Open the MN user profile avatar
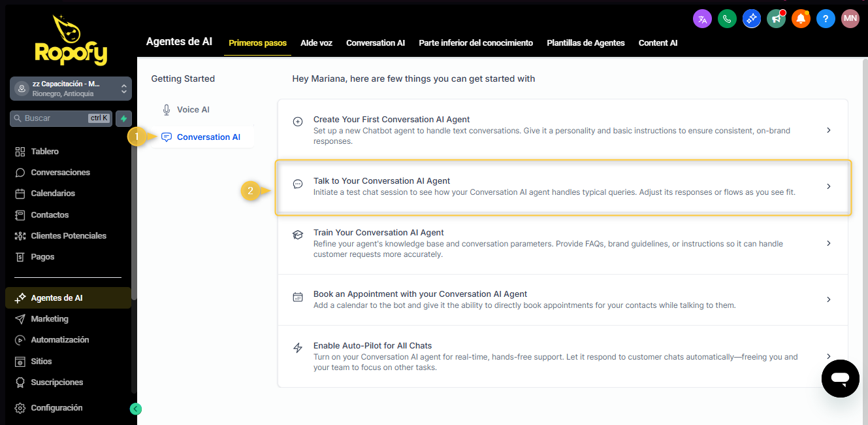The image size is (868, 425). point(850,18)
